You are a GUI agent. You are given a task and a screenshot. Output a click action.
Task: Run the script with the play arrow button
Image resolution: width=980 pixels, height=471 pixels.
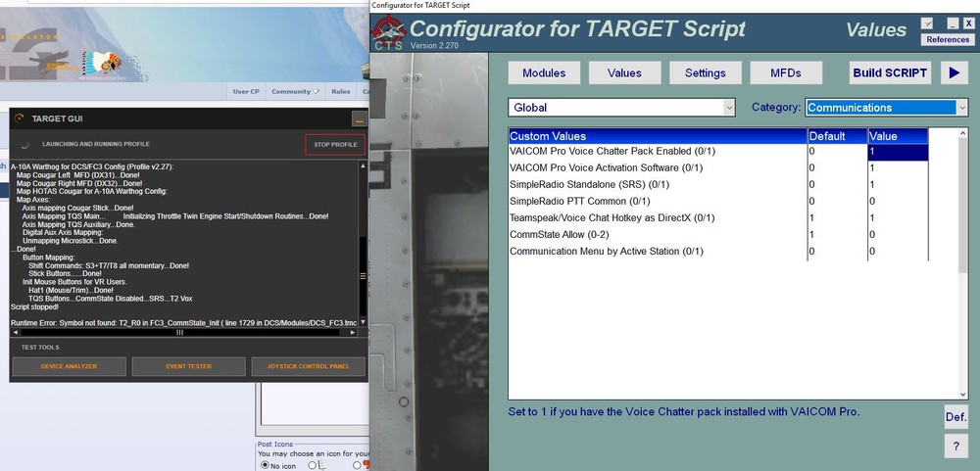(x=954, y=73)
